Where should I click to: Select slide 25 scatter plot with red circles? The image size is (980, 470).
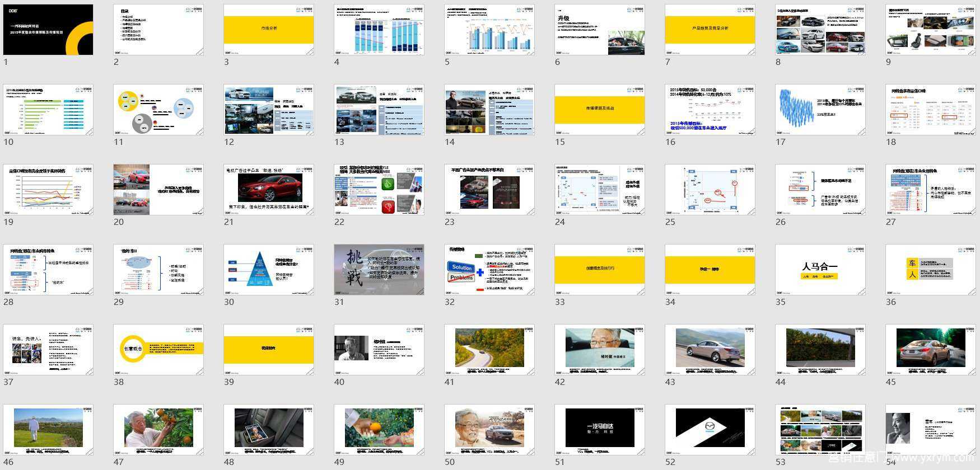(710, 190)
